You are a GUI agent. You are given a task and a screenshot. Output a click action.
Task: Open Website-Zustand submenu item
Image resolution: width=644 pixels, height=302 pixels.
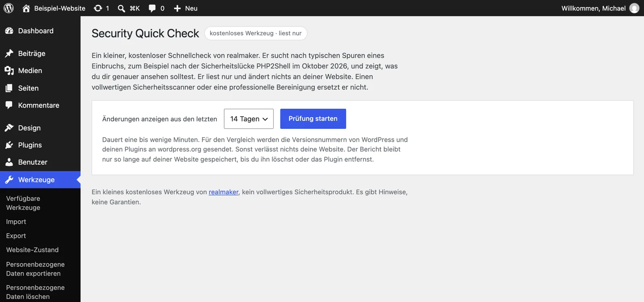point(33,250)
